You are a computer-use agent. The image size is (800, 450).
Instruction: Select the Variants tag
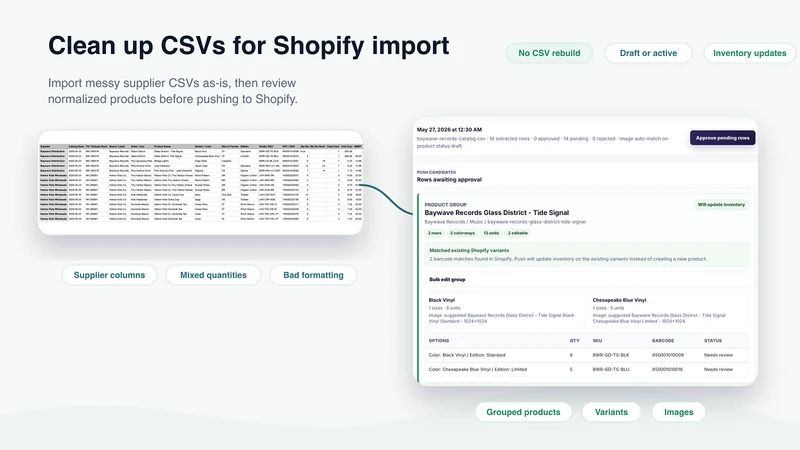tap(611, 412)
